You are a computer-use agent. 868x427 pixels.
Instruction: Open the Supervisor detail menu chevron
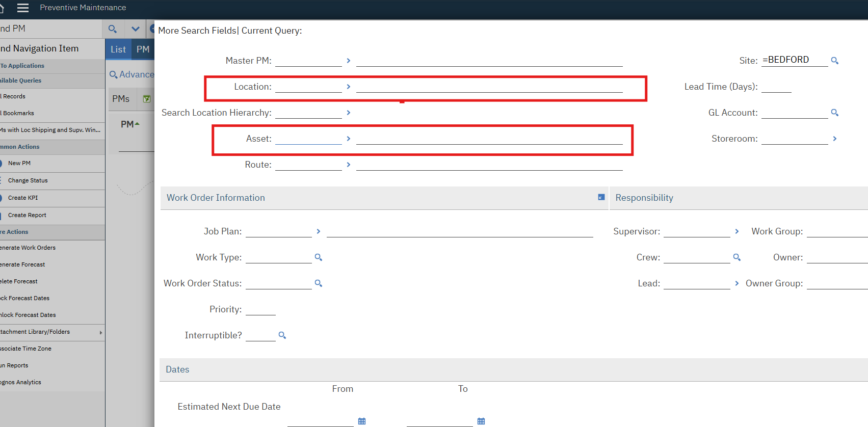click(x=737, y=231)
